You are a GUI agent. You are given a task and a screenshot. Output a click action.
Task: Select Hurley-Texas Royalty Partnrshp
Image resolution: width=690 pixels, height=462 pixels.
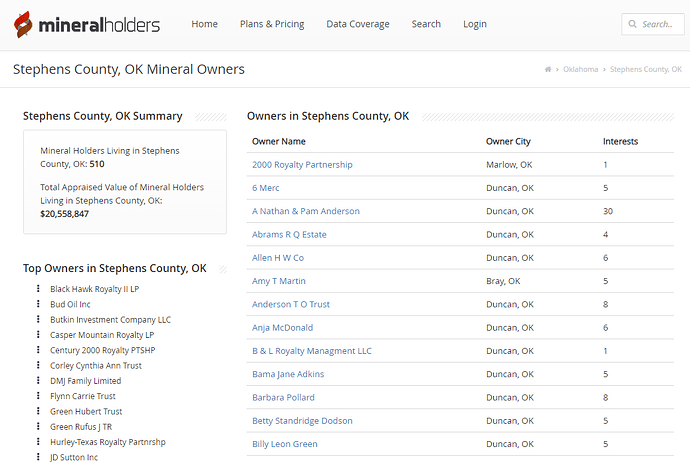coord(108,442)
